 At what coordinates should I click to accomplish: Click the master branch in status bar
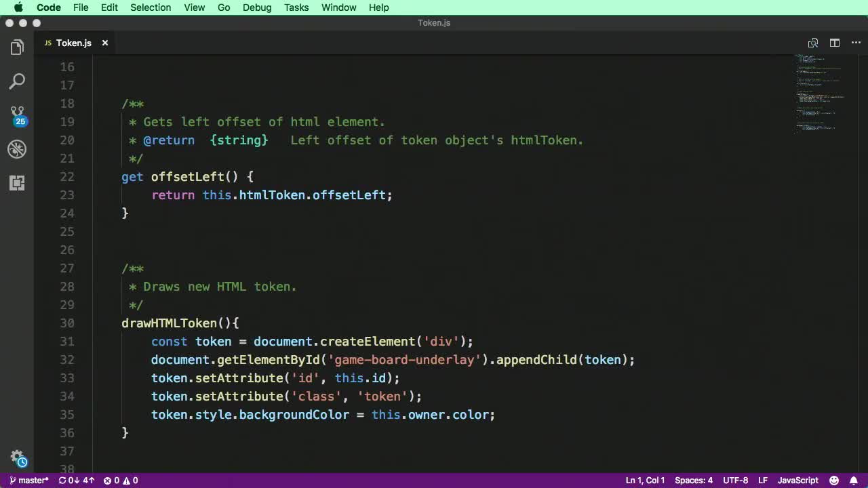click(29, 481)
